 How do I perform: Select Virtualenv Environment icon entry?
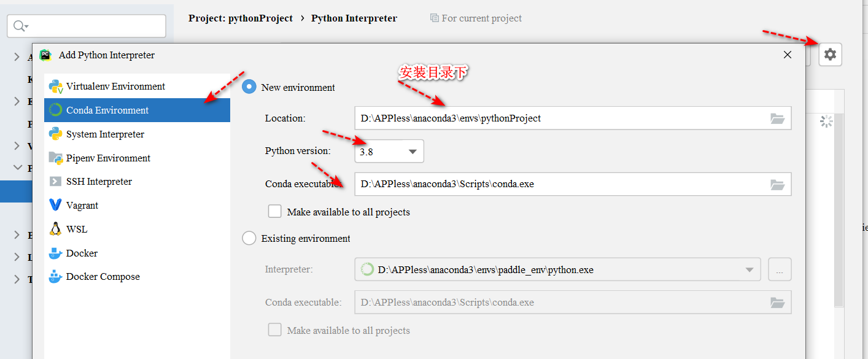pyautogui.click(x=137, y=87)
